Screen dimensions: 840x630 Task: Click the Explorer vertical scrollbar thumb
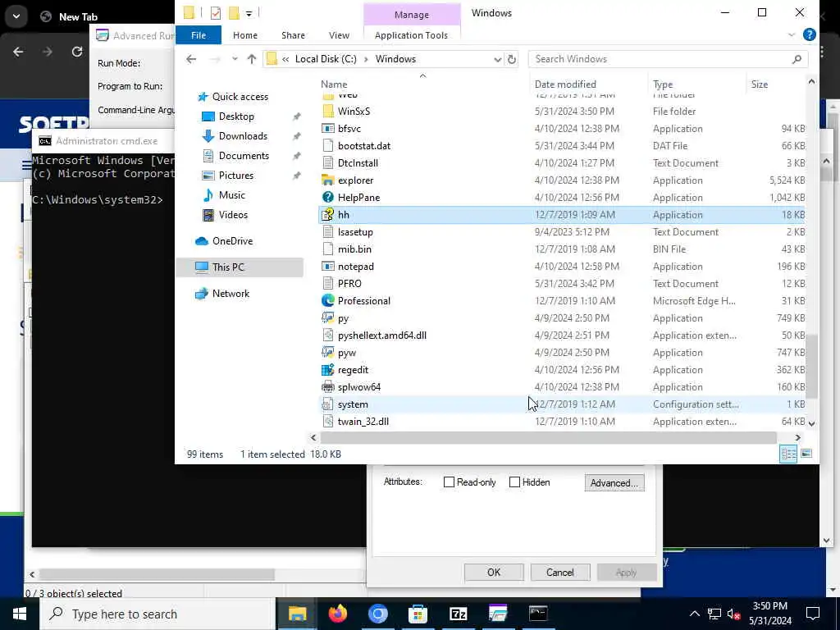[811, 367]
